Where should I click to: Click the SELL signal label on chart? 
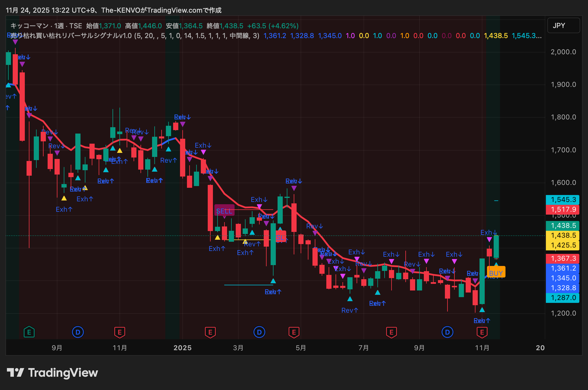click(224, 211)
